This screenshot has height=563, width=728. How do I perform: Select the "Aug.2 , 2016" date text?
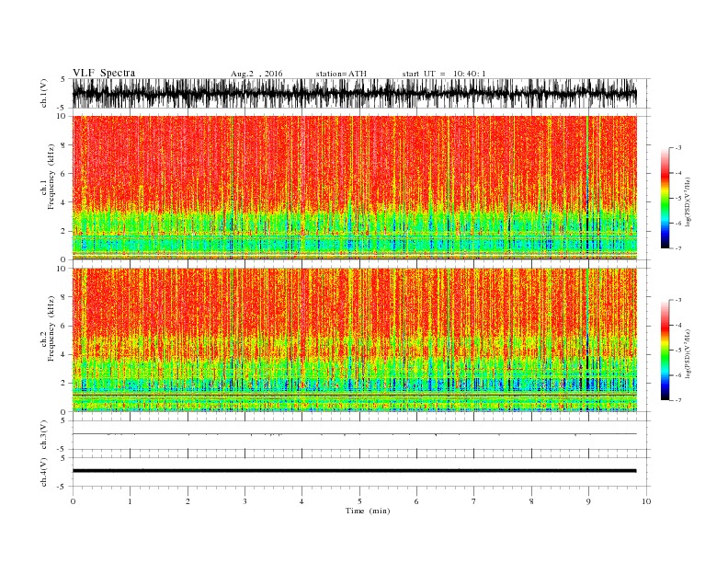[x=256, y=74]
